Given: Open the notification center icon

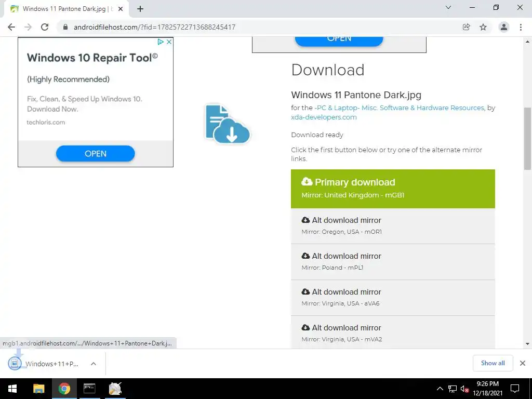Looking at the screenshot, I should 515,389.
